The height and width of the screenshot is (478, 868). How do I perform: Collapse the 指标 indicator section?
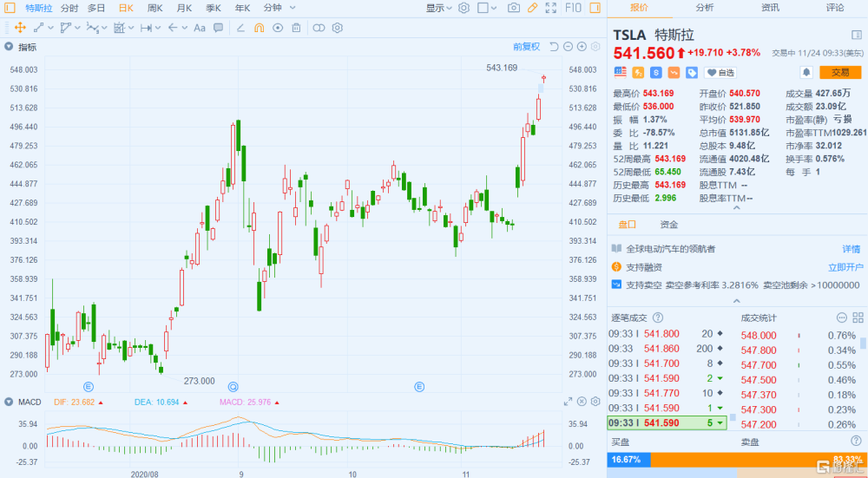coord(9,47)
